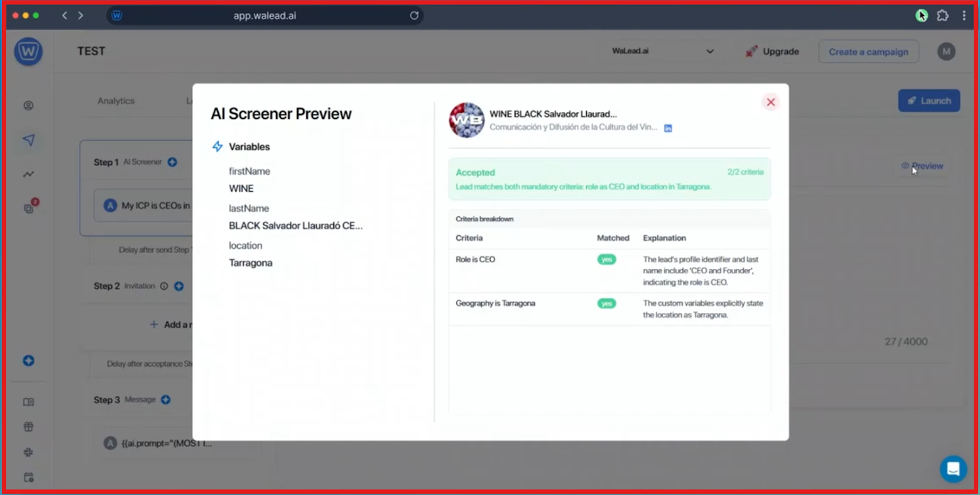Click plus icon next to Step 3 Message
The image size is (980, 495).
click(166, 400)
